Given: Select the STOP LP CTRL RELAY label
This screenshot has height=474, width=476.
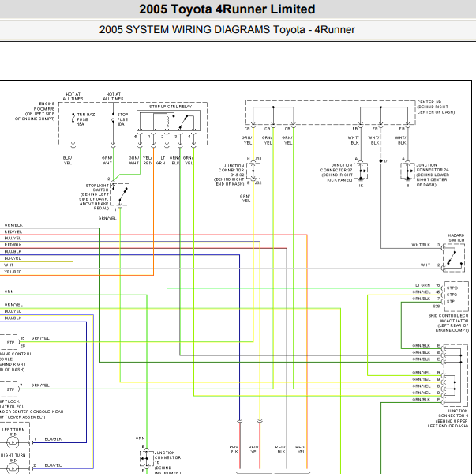Looking at the screenshot, I should coord(171,107).
